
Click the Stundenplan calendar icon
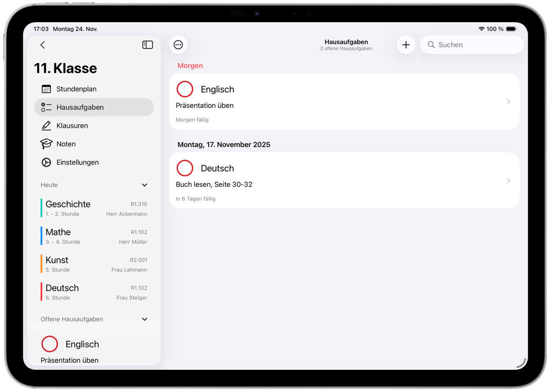(x=46, y=89)
